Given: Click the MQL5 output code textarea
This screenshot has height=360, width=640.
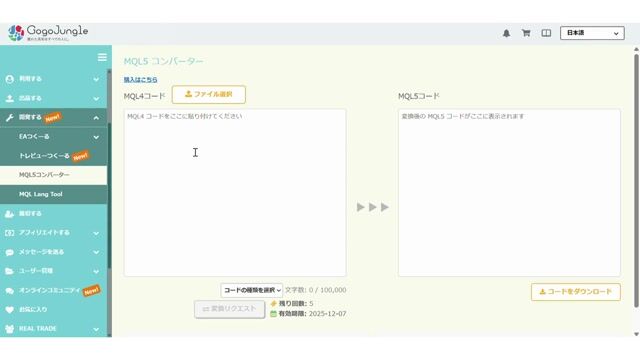Looking at the screenshot, I should click(509, 192).
